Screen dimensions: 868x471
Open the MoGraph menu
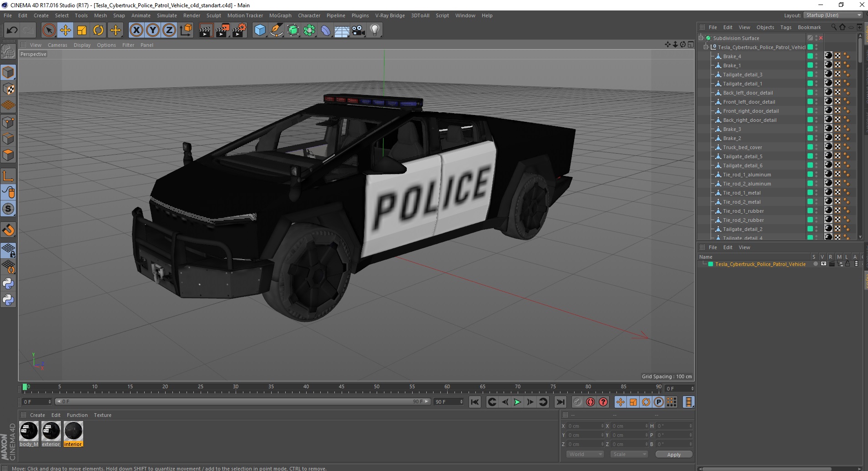(x=280, y=15)
